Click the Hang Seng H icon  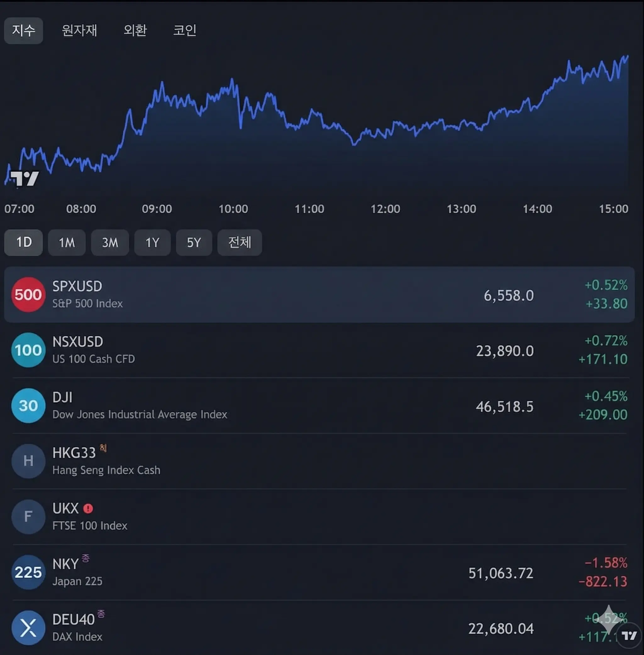pyautogui.click(x=28, y=461)
